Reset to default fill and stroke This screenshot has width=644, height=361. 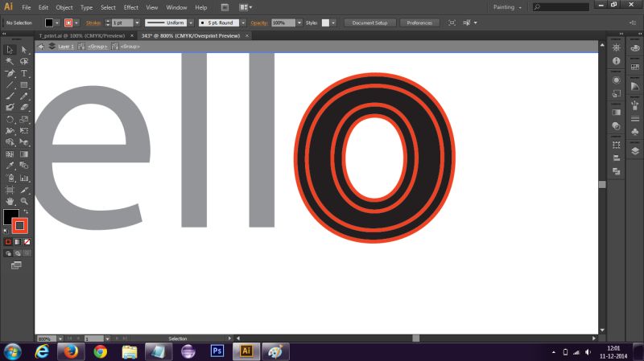tap(6, 231)
